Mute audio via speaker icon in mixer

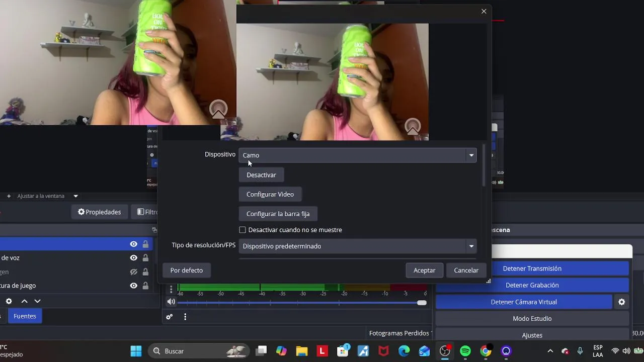pyautogui.click(x=171, y=302)
